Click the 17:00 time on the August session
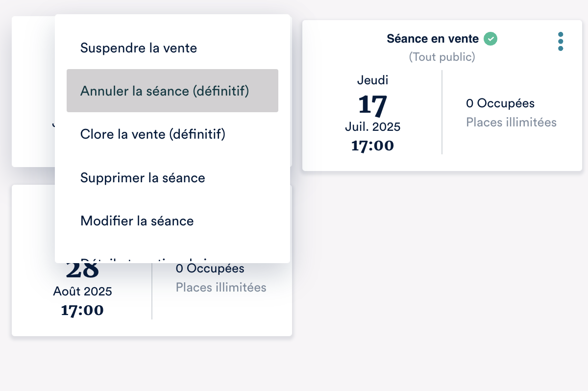The image size is (588, 391). pos(82,310)
